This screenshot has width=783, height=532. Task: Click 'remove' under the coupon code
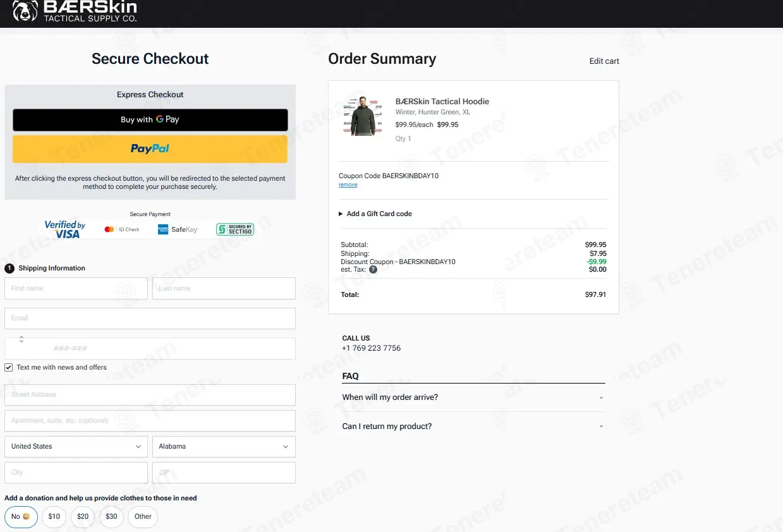pyautogui.click(x=348, y=184)
